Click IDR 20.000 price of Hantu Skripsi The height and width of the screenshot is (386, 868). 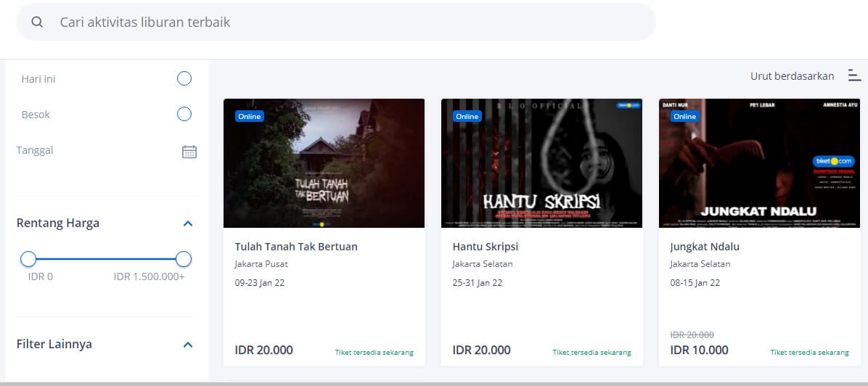pos(482,350)
